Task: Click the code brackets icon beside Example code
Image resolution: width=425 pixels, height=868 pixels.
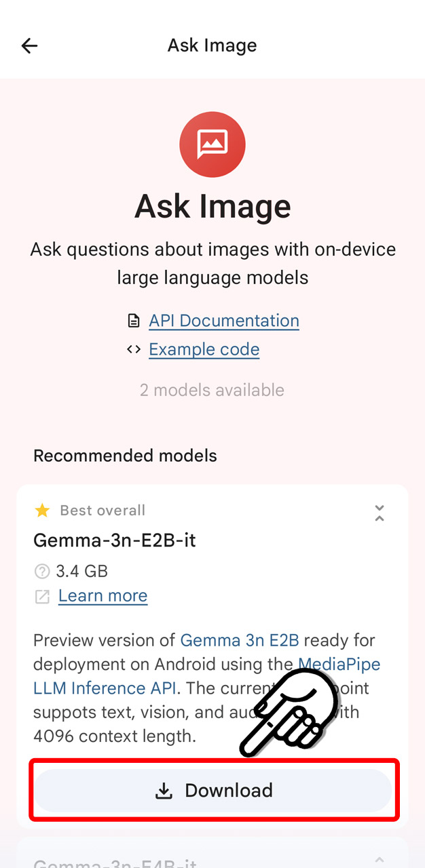Action: click(134, 349)
